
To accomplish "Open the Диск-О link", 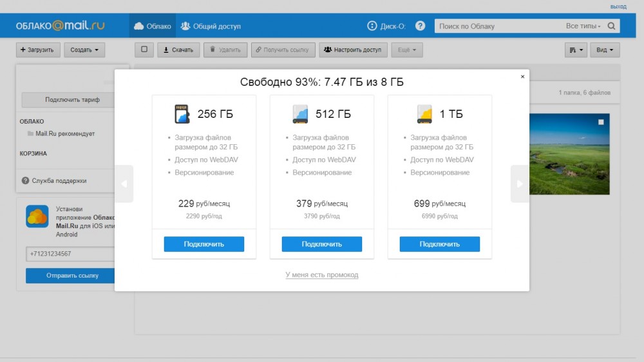I will click(x=386, y=26).
